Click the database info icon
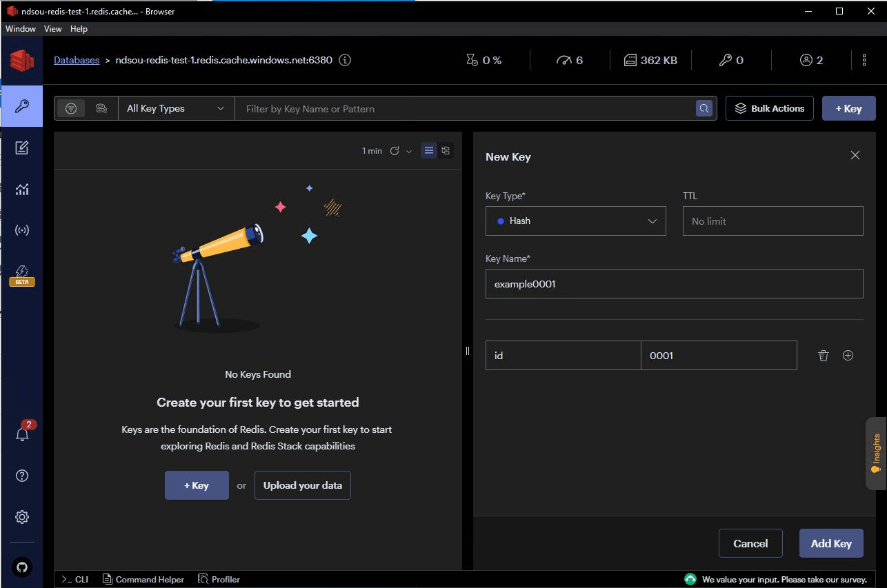Image resolution: width=887 pixels, height=588 pixels. point(346,60)
